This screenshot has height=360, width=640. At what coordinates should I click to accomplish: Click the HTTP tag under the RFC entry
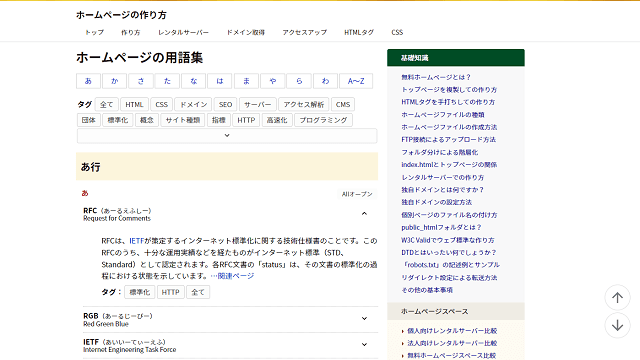[x=170, y=292]
